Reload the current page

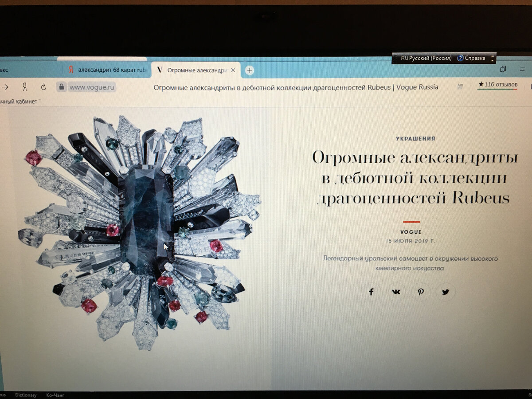[42, 87]
